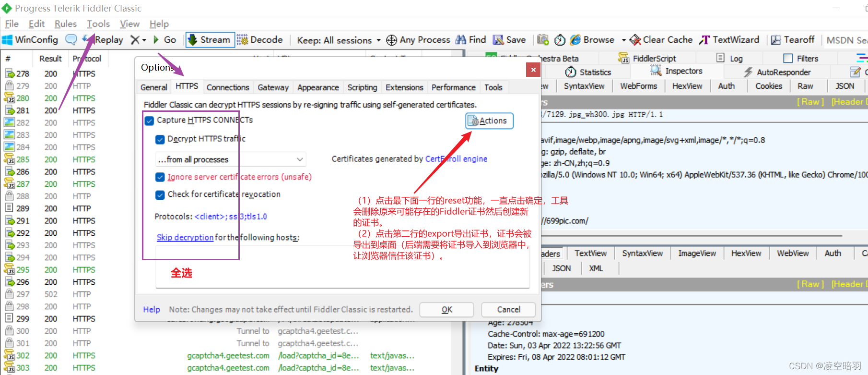This screenshot has height=375, width=868.
Task: Open the Help menu
Action: (x=159, y=24)
